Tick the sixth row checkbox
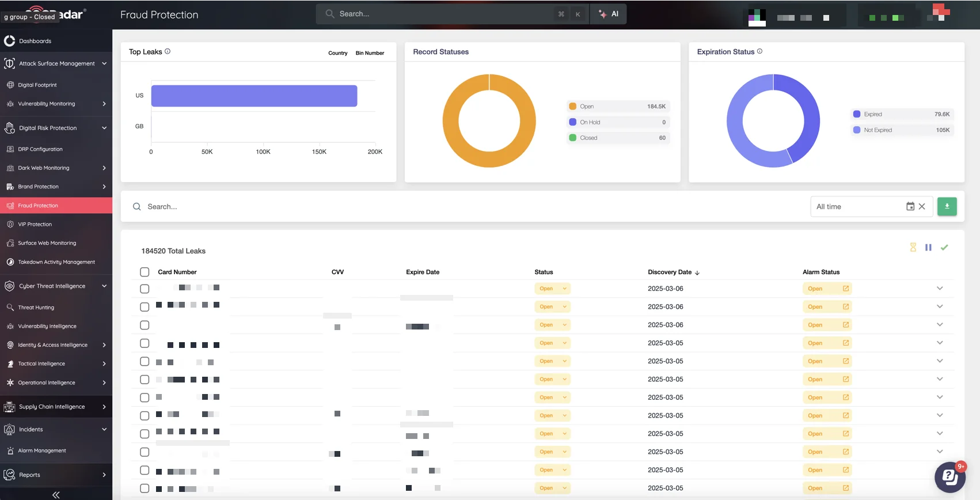 pyautogui.click(x=145, y=380)
